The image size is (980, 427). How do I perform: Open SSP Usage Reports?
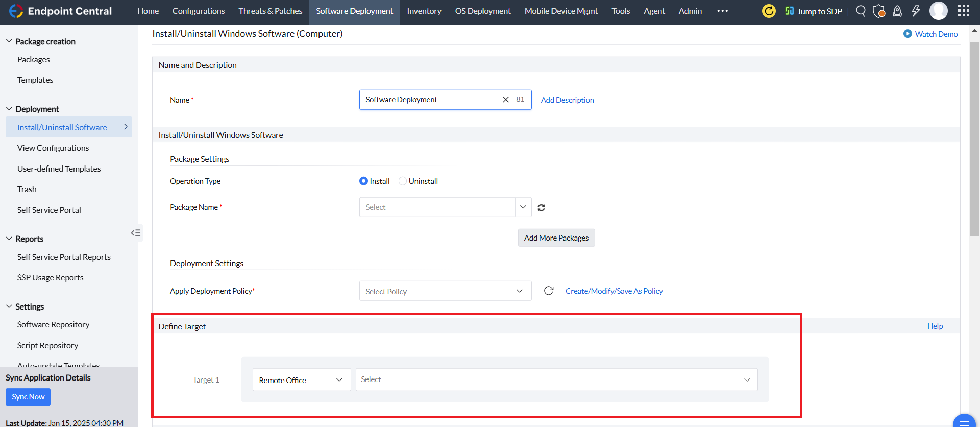pyautogui.click(x=51, y=278)
